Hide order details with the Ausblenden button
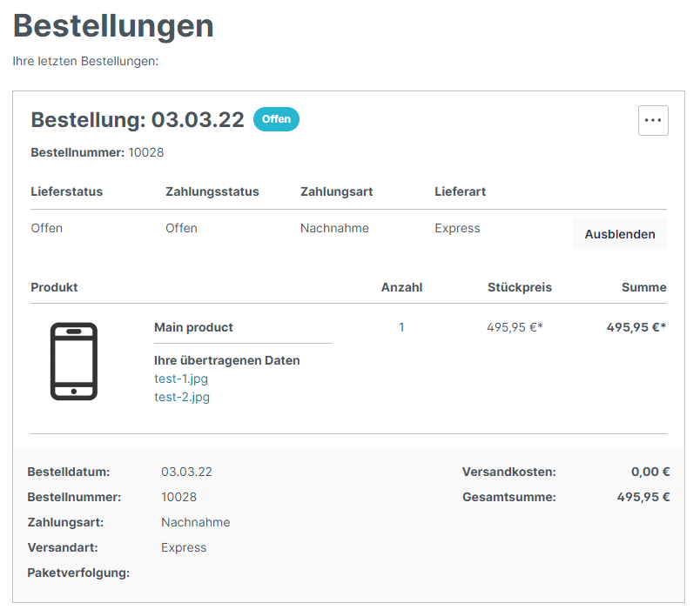Screen dimensions: 700x610 pyautogui.click(x=619, y=234)
